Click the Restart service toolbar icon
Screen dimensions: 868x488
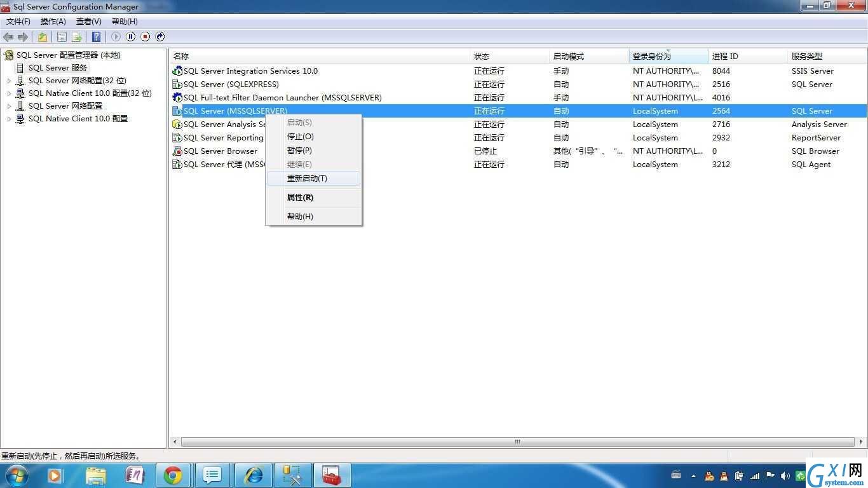(x=160, y=37)
